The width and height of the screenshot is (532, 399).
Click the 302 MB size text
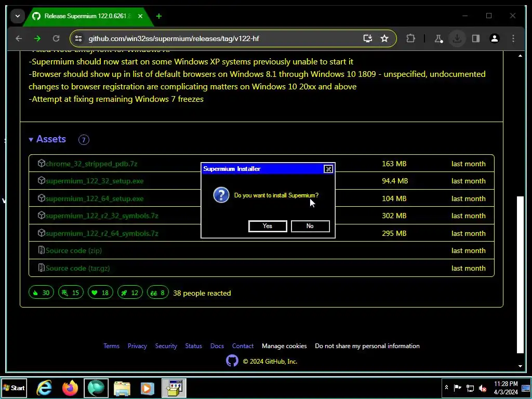coord(394,216)
